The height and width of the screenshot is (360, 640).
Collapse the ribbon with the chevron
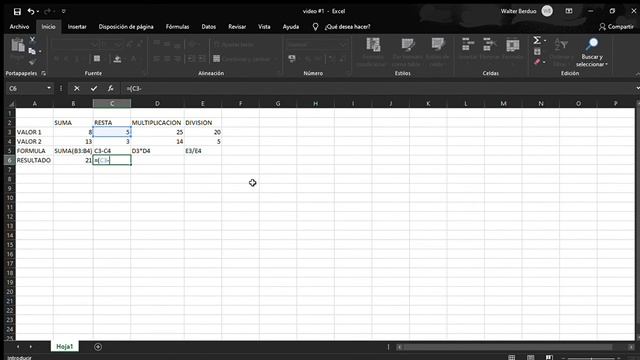point(637,74)
